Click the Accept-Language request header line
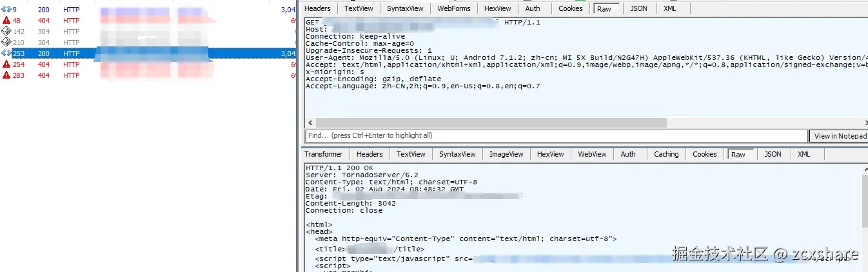 coord(423,86)
